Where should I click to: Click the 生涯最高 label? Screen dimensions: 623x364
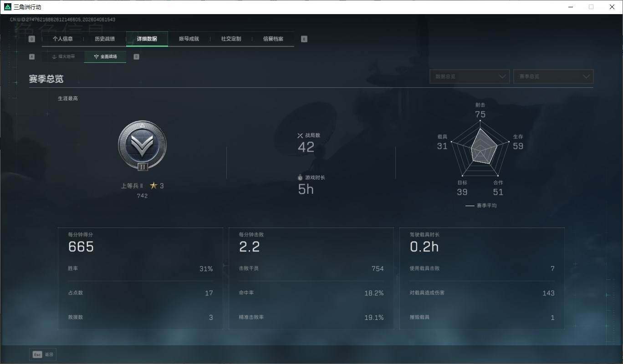coord(68,98)
